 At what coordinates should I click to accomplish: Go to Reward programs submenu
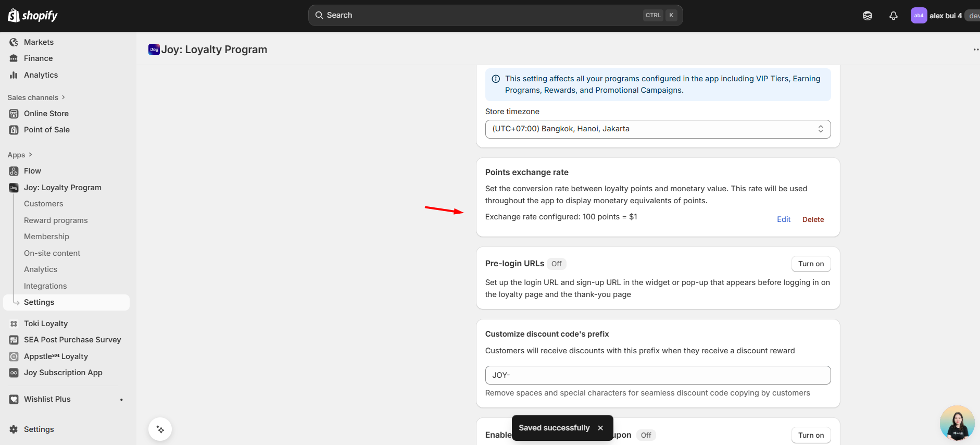(56, 220)
